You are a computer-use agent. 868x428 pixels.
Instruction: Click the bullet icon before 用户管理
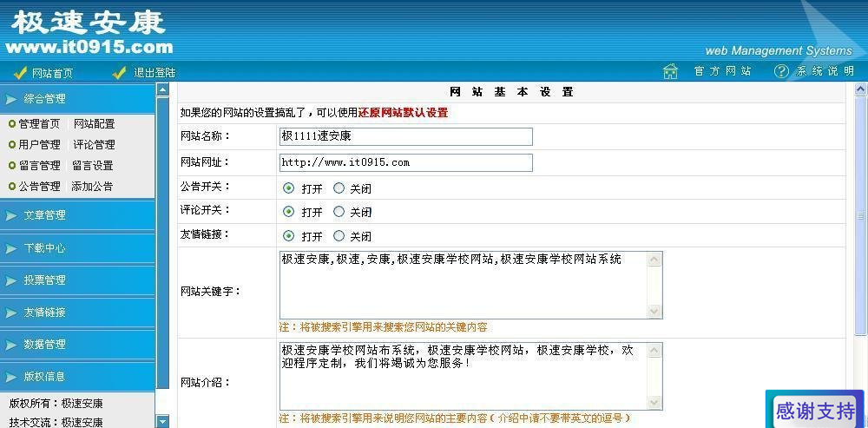(11, 144)
